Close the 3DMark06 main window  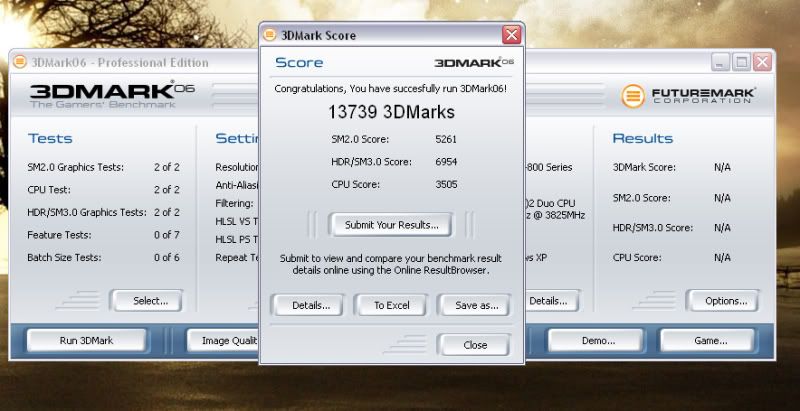pyautogui.click(x=762, y=62)
